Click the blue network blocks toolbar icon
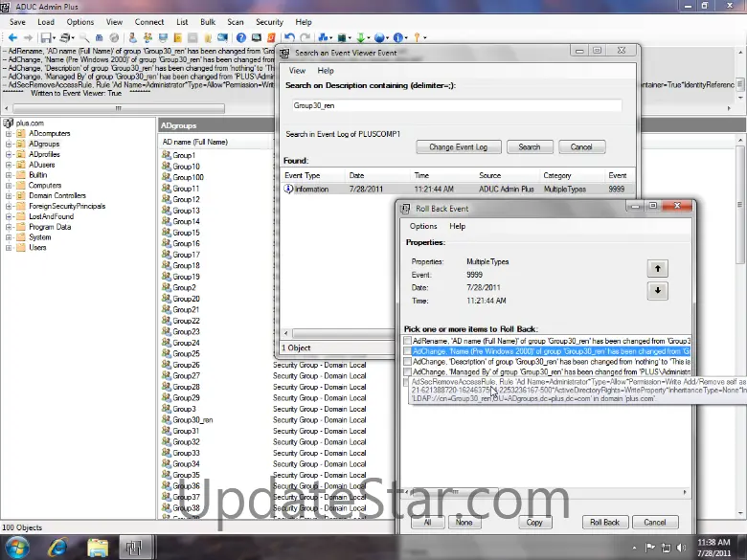The image size is (747, 560). [324, 37]
